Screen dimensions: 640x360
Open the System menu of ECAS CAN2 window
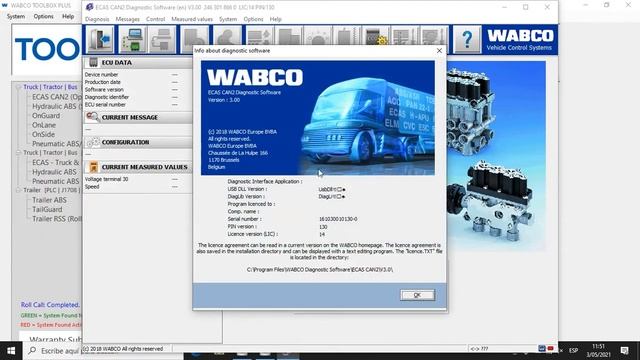(228, 19)
